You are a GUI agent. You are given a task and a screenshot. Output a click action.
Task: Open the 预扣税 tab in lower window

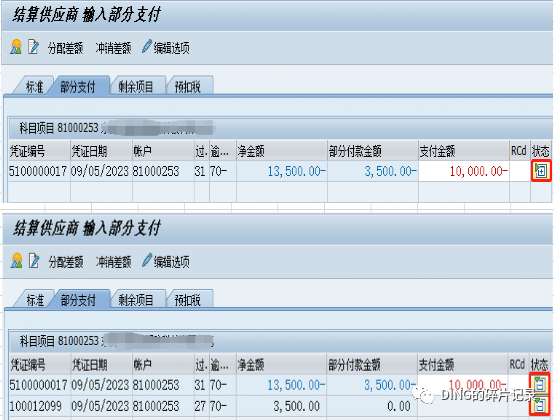click(188, 300)
